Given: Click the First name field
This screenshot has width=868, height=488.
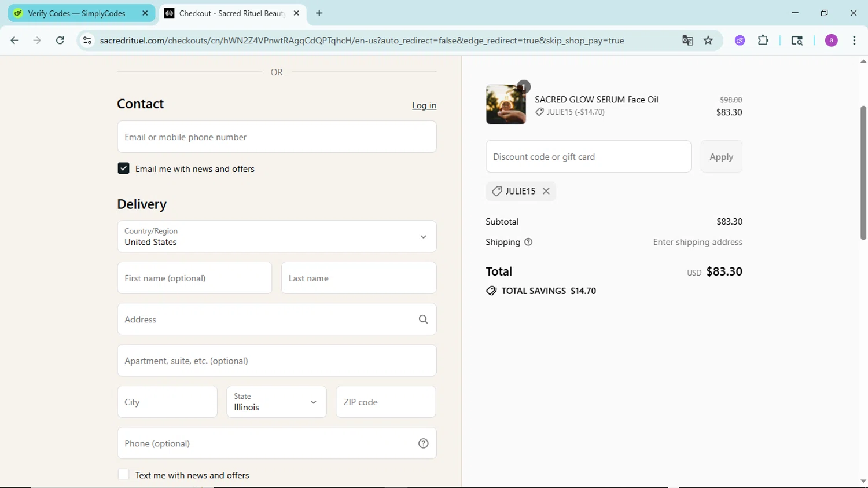Looking at the screenshot, I should tap(194, 278).
